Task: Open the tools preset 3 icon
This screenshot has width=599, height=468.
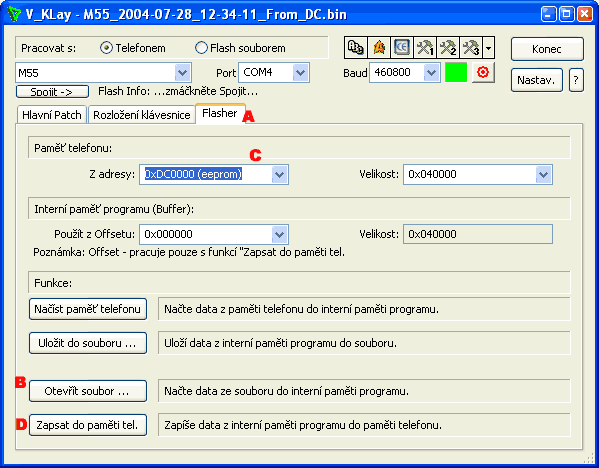Action: [x=471, y=48]
